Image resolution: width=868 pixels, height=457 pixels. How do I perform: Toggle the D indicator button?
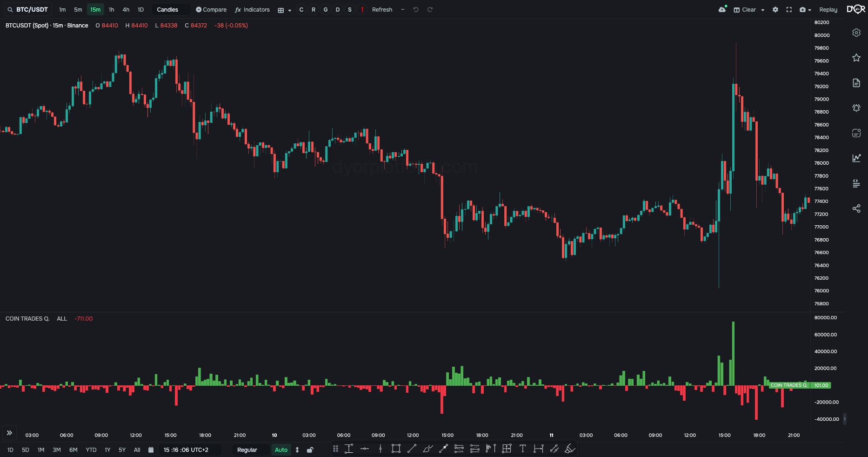tap(338, 10)
